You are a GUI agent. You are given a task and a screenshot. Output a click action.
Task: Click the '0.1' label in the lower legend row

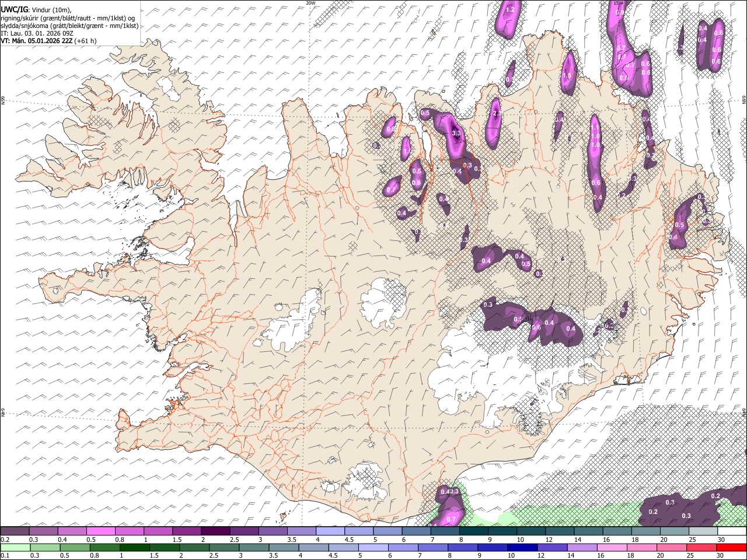[x=5, y=555]
